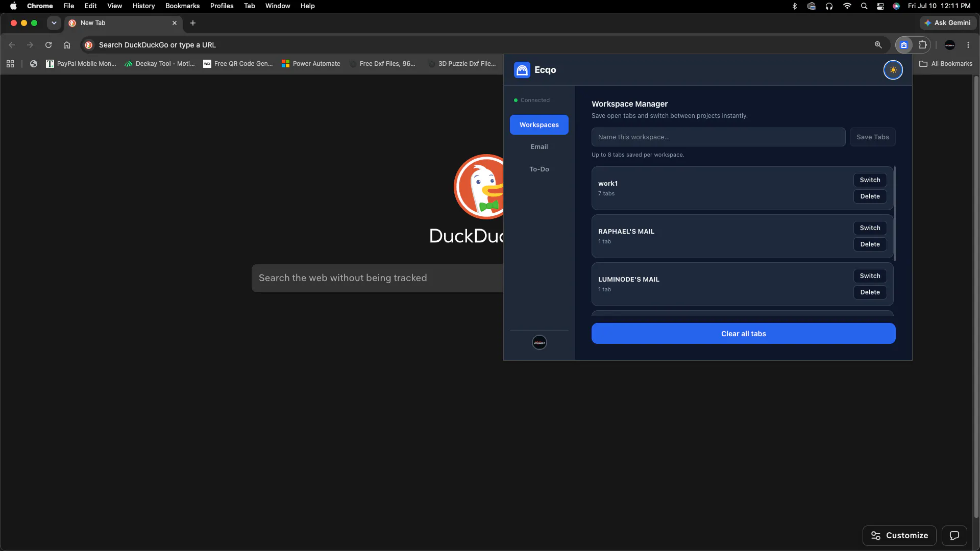Click the zoom magnifier icon in the address bar
Screen dimensions: 980x551
pyautogui.click(x=878, y=45)
